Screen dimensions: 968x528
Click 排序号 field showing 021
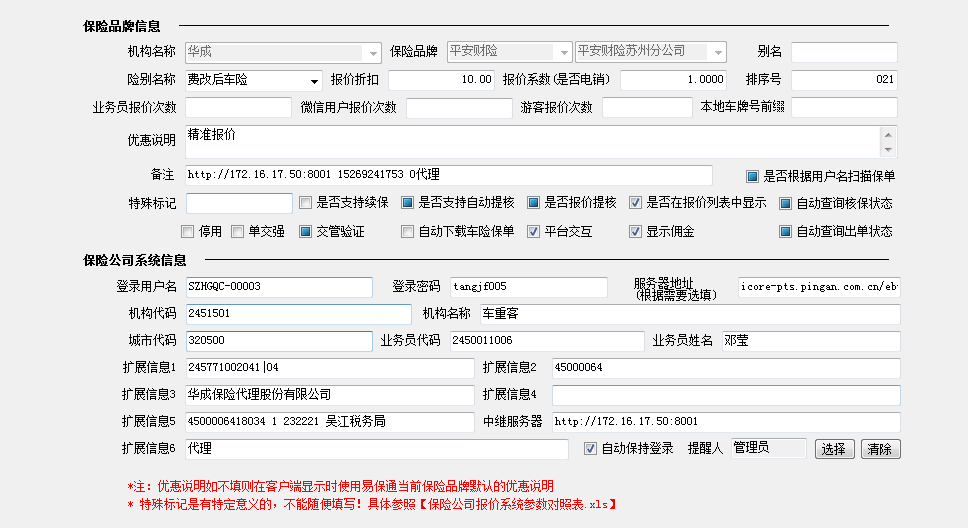click(844, 80)
